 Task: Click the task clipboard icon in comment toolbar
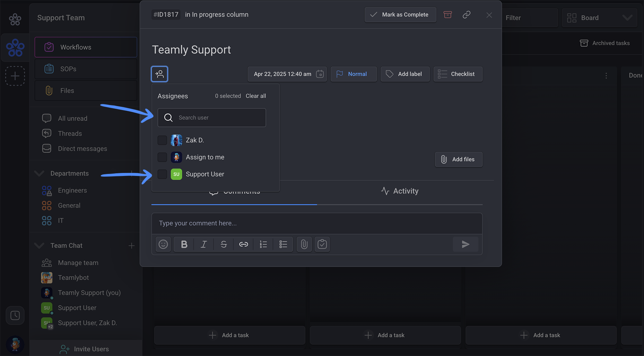tap(322, 244)
